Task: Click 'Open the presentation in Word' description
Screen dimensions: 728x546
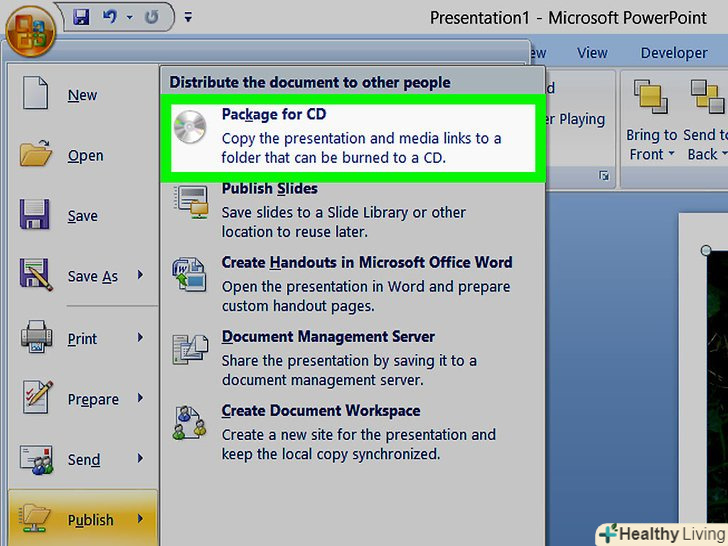Action: click(366, 296)
